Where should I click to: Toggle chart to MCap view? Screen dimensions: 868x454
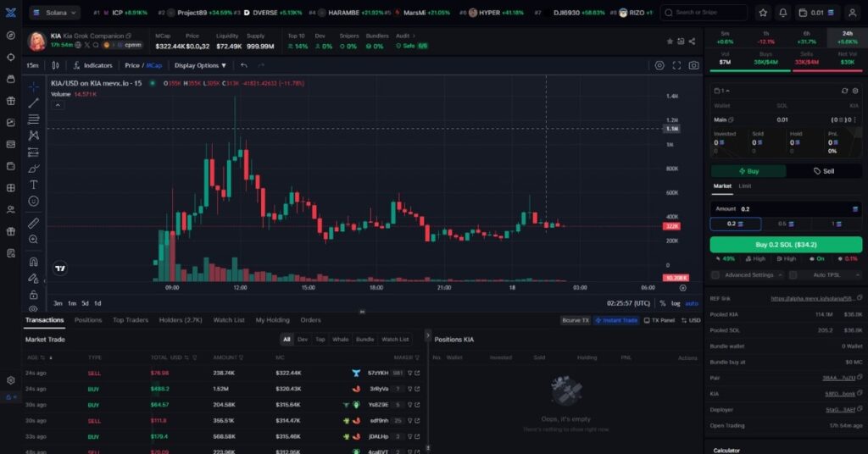click(x=154, y=65)
